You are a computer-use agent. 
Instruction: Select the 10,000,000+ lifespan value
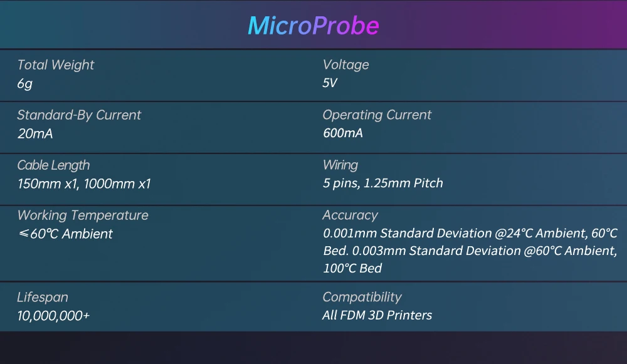tap(53, 316)
